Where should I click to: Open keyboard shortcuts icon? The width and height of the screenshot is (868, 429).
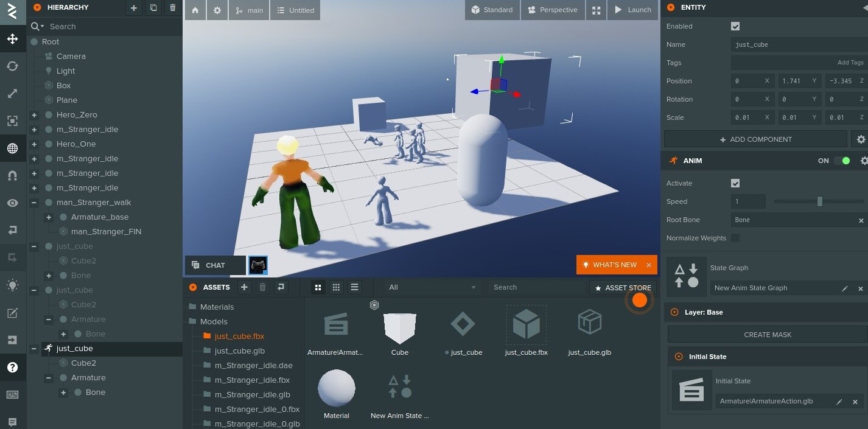12,395
